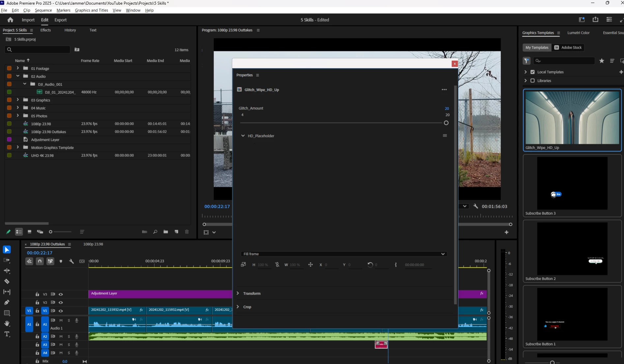Click the Captions track options CC icon
The width and height of the screenshot is (624, 364).
[82, 261]
